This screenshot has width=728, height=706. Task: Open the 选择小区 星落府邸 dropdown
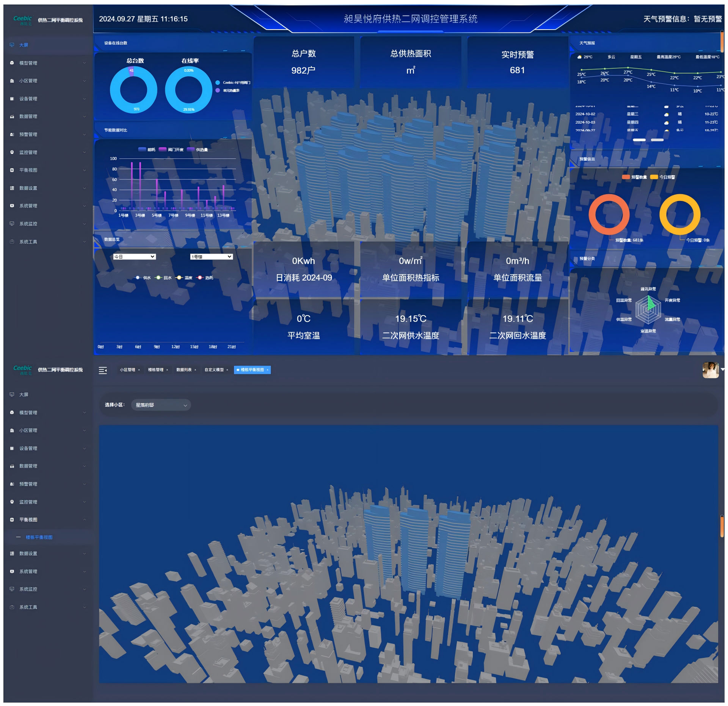pyautogui.click(x=161, y=405)
